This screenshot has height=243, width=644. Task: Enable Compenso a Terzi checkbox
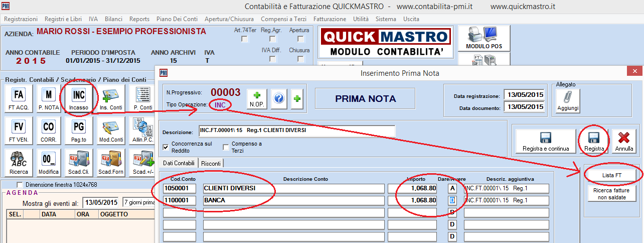(x=226, y=147)
